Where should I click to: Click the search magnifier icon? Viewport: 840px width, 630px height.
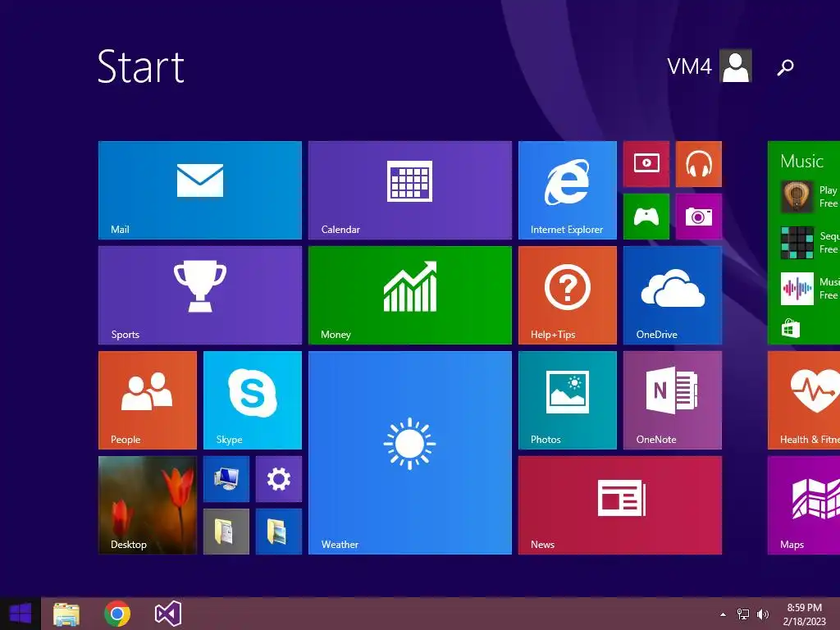785,67
